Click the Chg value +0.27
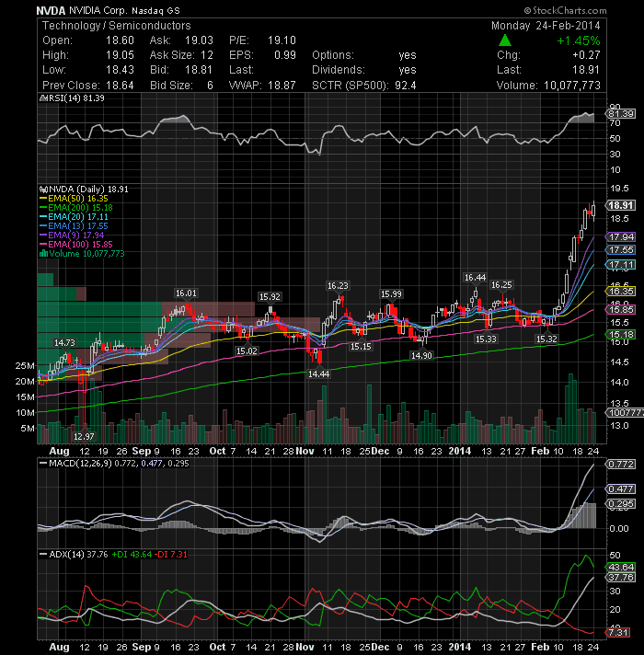 coord(586,55)
